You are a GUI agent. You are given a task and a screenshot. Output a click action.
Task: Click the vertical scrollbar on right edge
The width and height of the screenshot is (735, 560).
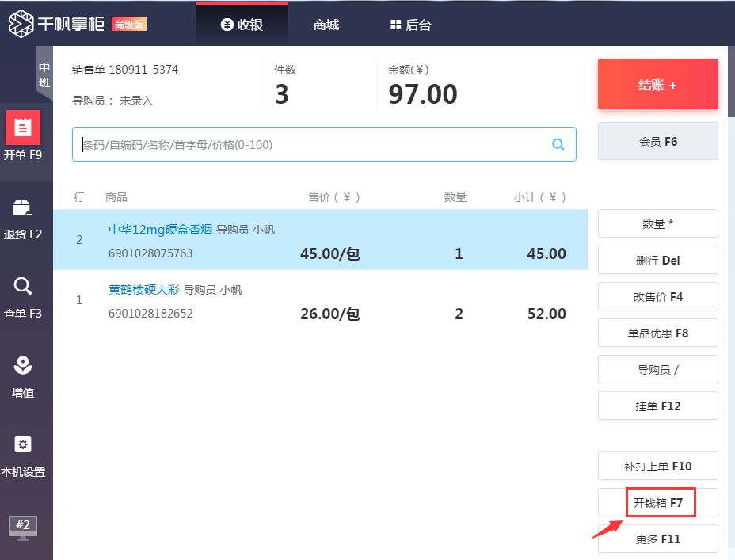(x=731, y=82)
